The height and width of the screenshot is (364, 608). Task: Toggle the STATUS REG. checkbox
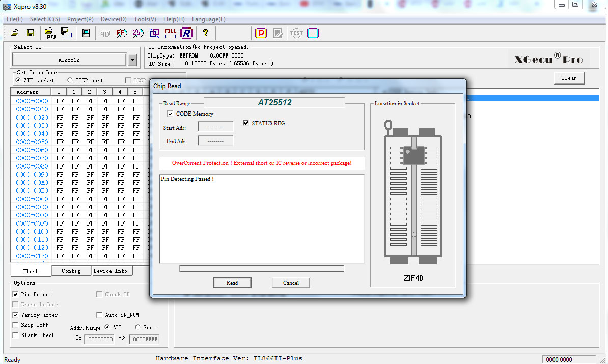pos(246,123)
